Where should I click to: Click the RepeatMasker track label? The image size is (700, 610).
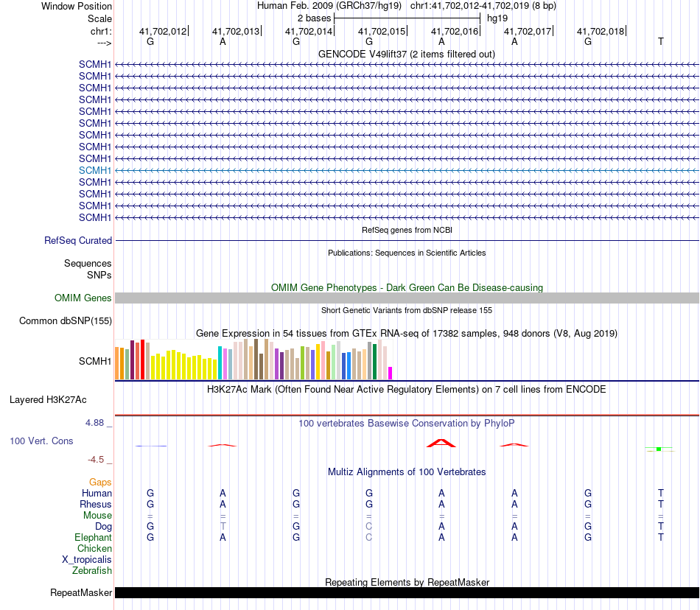pyautogui.click(x=81, y=592)
